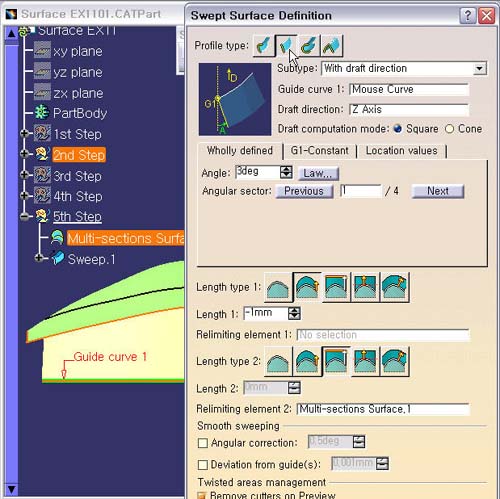500x499 pixels.
Task: Select fourth Length type 2 icon
Action: click(365, 362)
